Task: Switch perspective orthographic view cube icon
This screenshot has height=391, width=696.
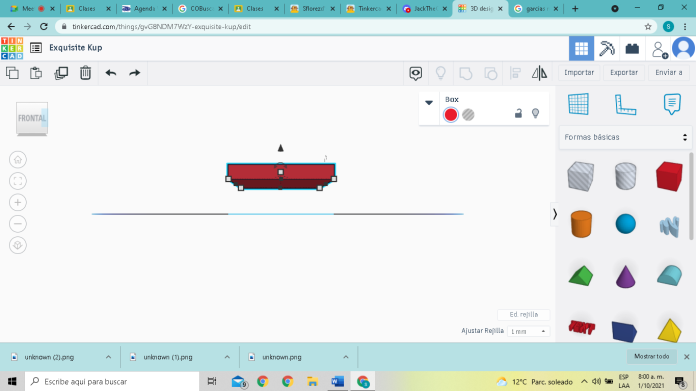Action: tap(18, 245)
